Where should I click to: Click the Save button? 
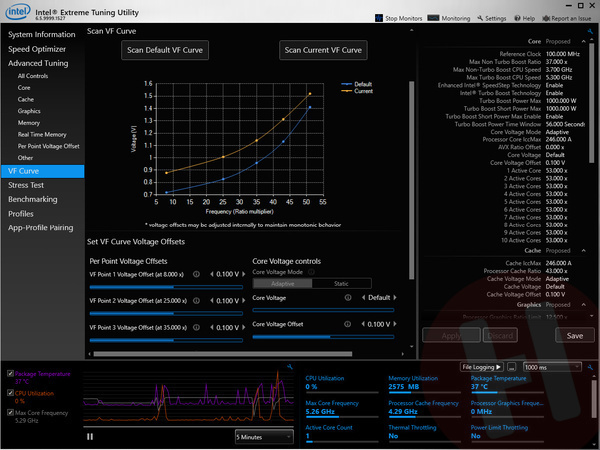tap(575, 336)
